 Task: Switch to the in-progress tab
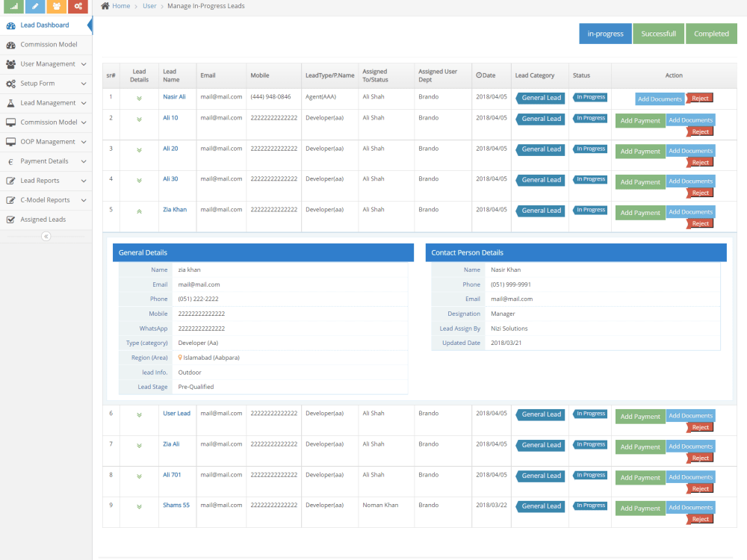click(605, 34)
